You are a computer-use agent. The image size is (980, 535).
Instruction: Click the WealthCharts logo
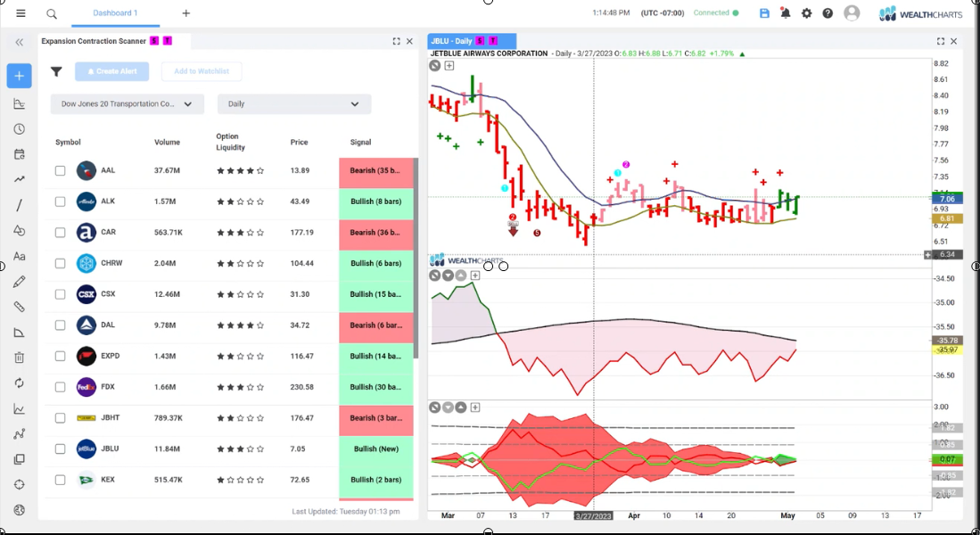point(920,13)
